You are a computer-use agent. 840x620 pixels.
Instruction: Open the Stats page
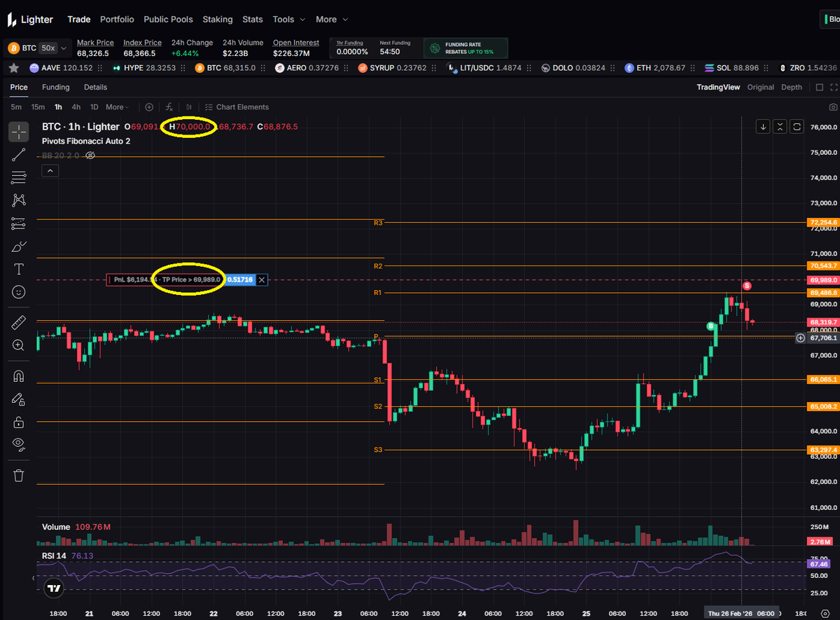(253, 20)
